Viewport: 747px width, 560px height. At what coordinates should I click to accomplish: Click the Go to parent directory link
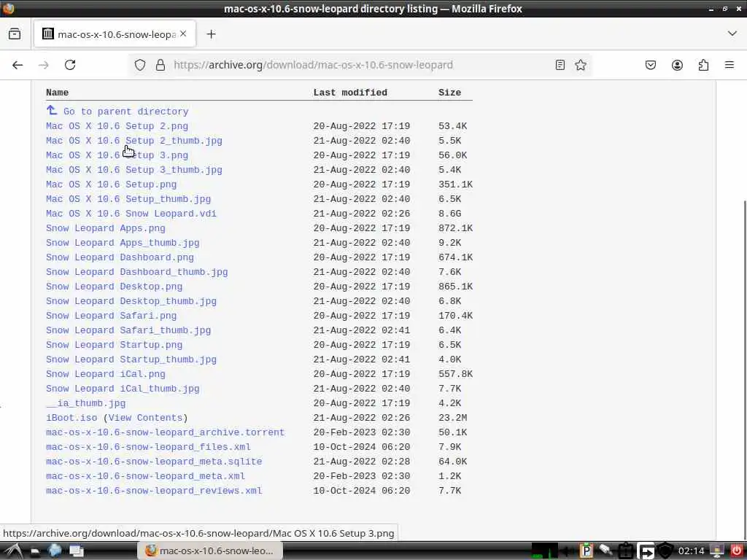[x=125, y=112]
